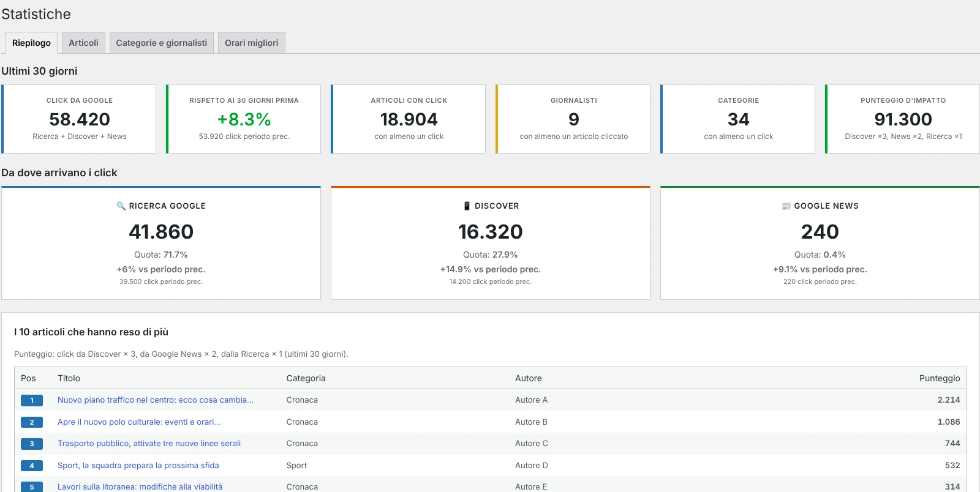
Task: Click '+14.9% vs periodo prec.' text
Action: pyautogui.click(x=491, y=269)
